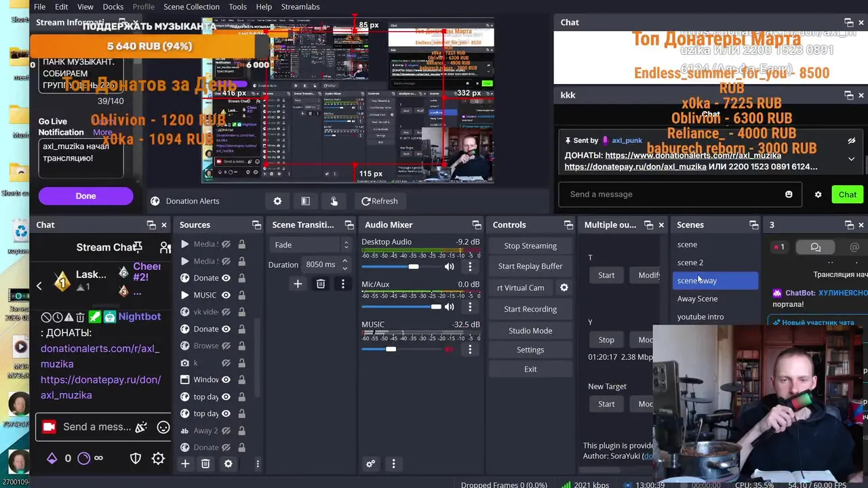Hide the Window capture source
868x488 pixels.
click(x=226, y=380)
